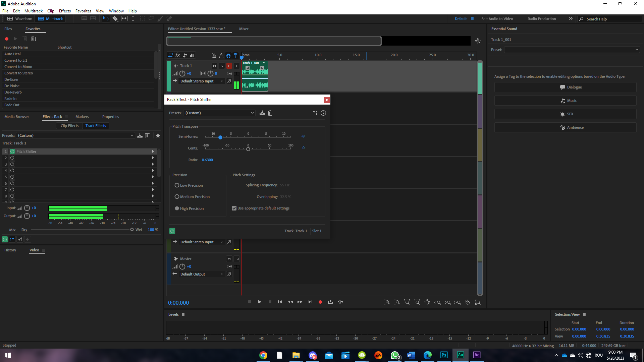The height and width of the screenshot is (362, 644).
Task: Delete the Pitch Shifter preset
Action: click(270, 113)
